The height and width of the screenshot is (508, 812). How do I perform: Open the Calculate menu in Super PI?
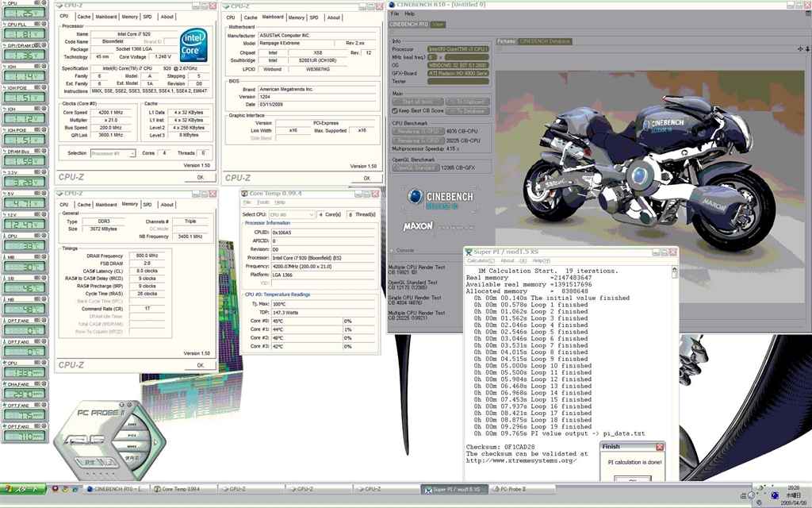coord(481,260)
